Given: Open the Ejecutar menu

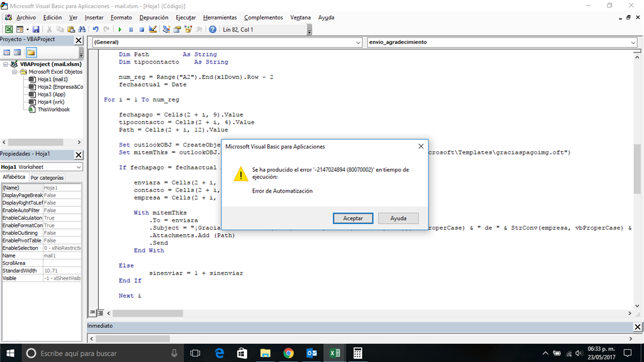Looking at the screenshot, I should pyautogui.click(x=186, y=18).
